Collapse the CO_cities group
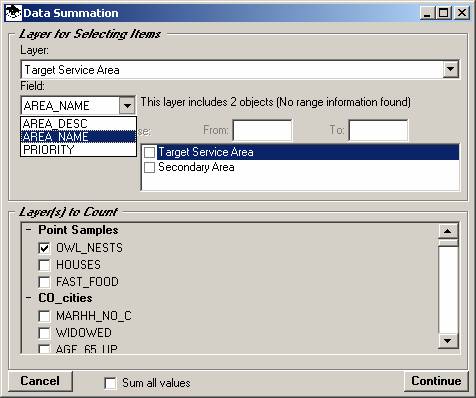This screenshot has width=476, height=398. (x=29, y=298)
